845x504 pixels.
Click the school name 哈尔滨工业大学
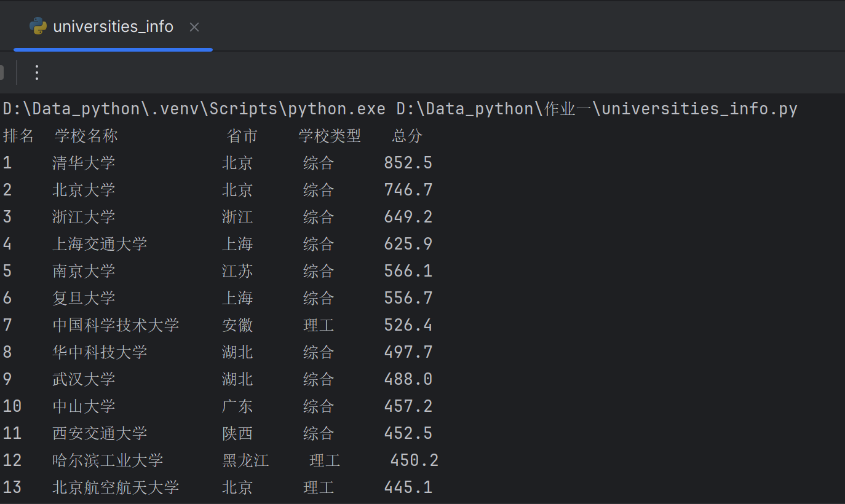click(108, 460)
